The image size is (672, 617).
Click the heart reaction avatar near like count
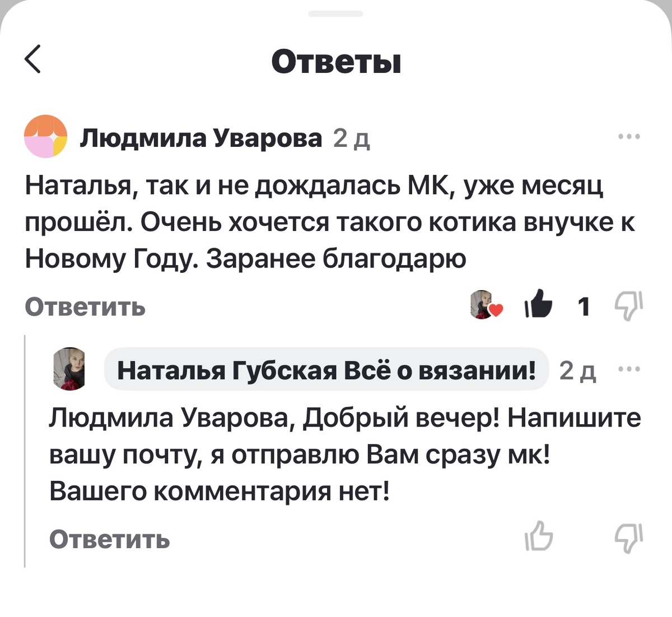pos(485,306)
